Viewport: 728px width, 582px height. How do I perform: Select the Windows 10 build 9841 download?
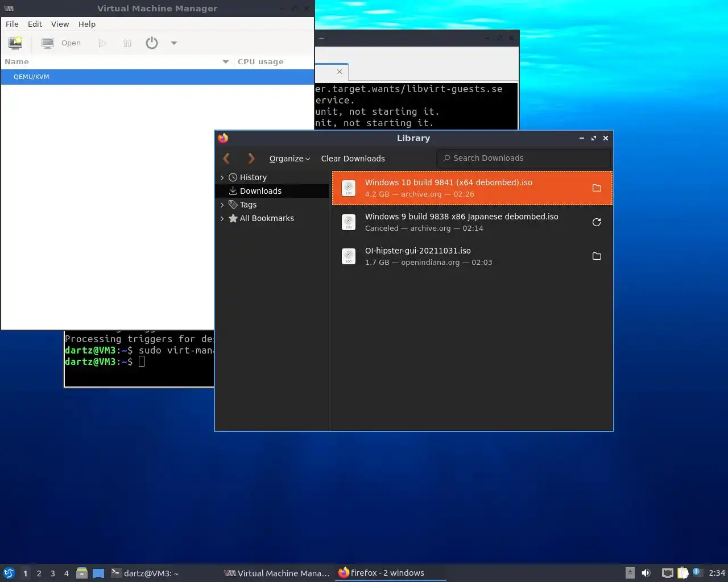[x=472, y=188]
